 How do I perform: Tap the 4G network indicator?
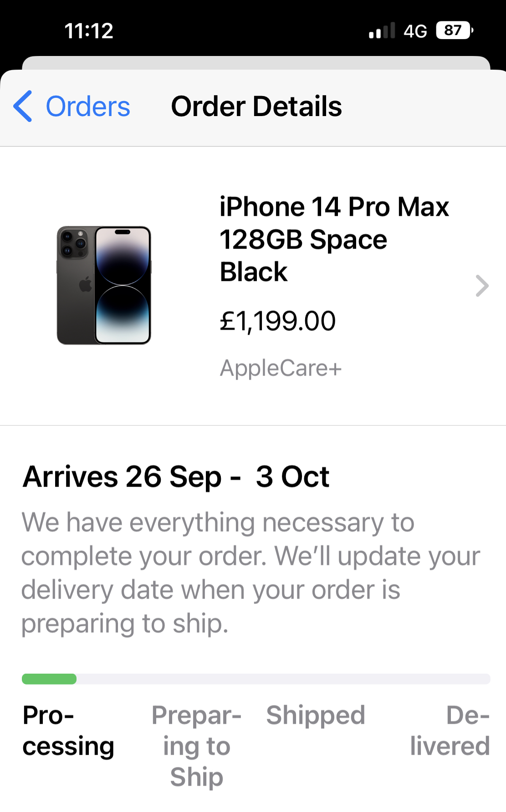[415, 31]
